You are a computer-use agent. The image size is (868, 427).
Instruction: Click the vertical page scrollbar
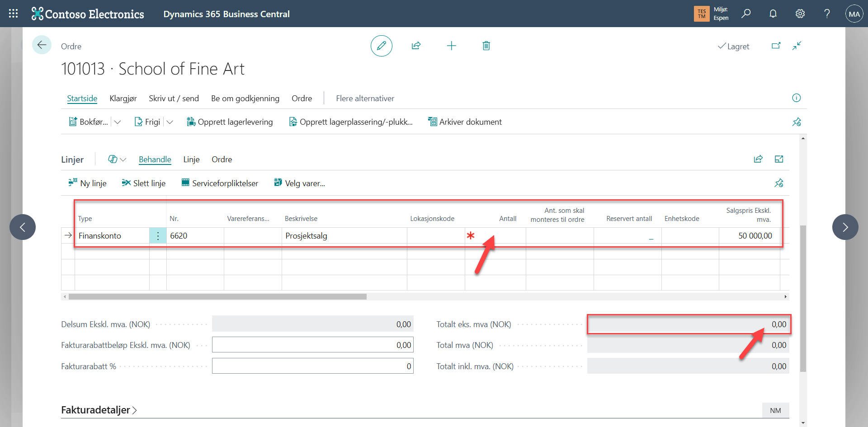point(803,298)
